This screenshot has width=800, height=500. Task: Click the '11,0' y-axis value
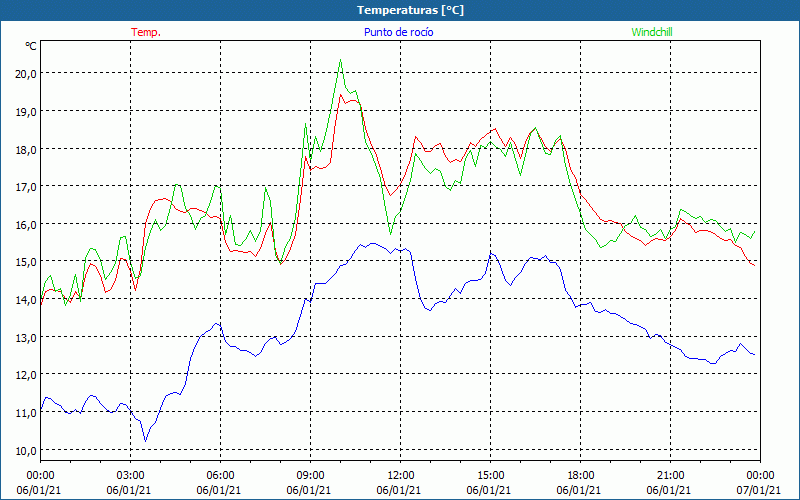tap(26, 413)
